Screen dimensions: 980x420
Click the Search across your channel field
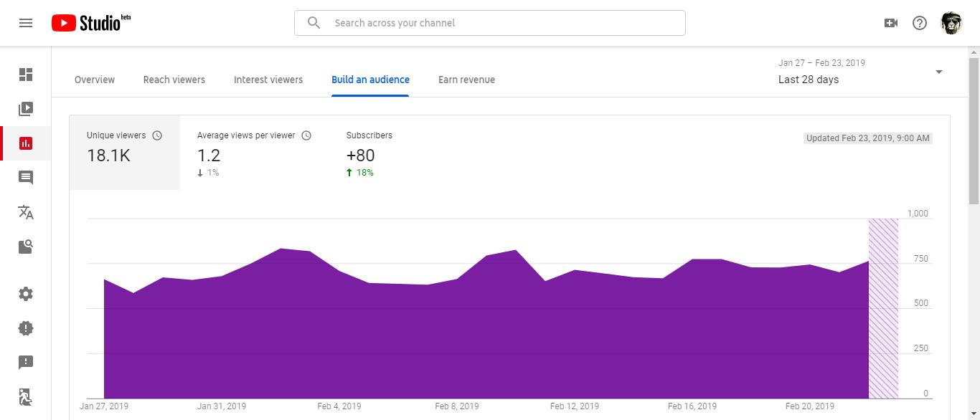coord(490,23)
